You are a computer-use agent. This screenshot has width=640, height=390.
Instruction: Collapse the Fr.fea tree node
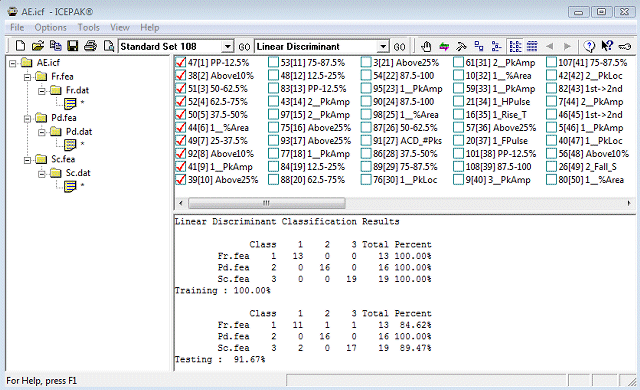(x=27, y=77)
